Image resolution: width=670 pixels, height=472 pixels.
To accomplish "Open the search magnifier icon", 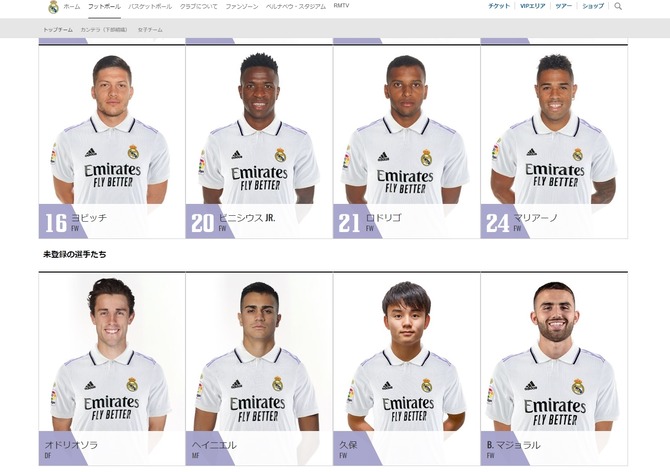I will click(x=618, y=6).
